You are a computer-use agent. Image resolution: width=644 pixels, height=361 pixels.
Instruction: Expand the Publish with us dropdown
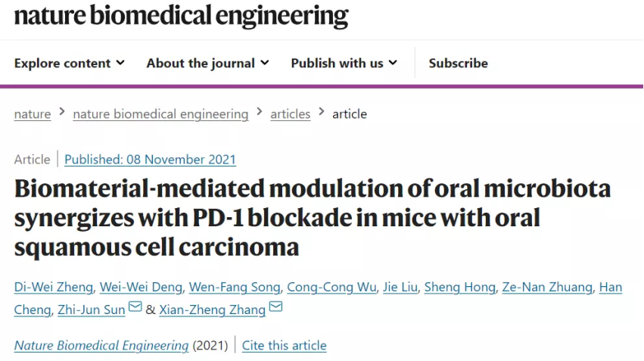(x=344, y=64)
